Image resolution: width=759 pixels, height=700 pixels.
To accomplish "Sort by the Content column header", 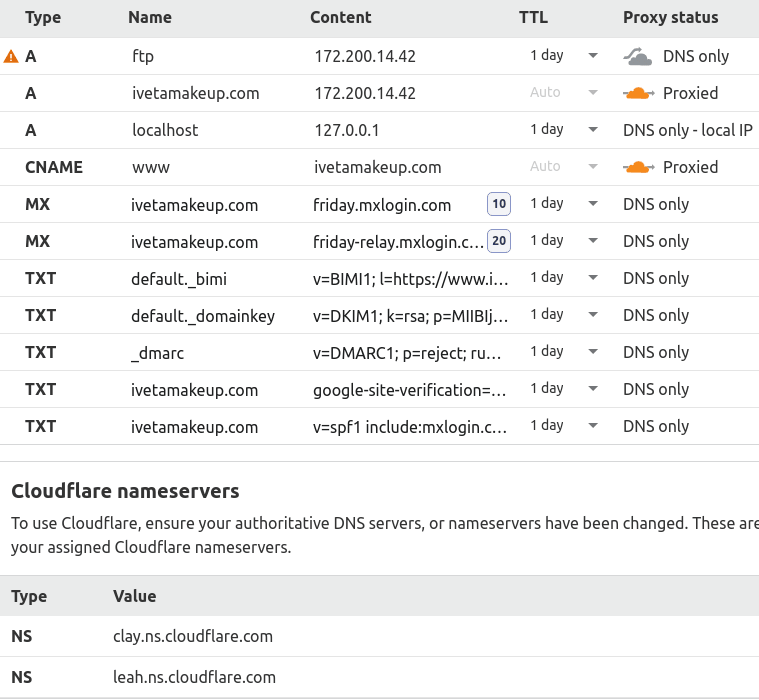I will pyautogui.click(x=341, y=17).
